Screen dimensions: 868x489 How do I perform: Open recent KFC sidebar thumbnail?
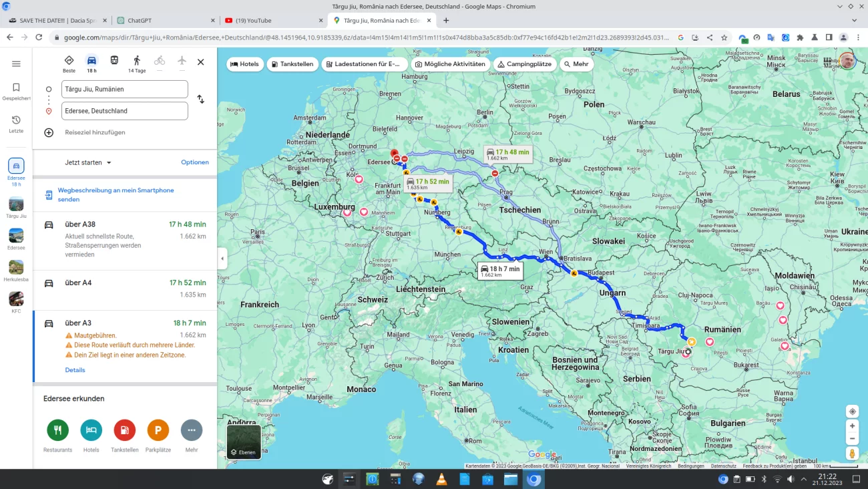[x=16, y=302]
